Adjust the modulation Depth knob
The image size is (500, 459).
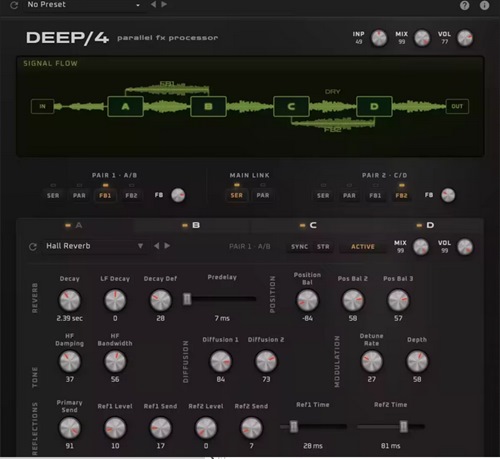coord(417,361)
